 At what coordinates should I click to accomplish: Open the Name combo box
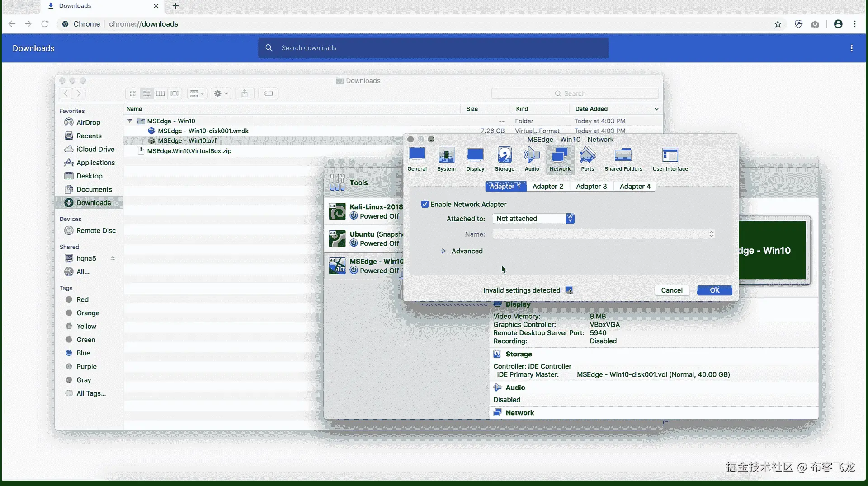click(x=604, y=234)
